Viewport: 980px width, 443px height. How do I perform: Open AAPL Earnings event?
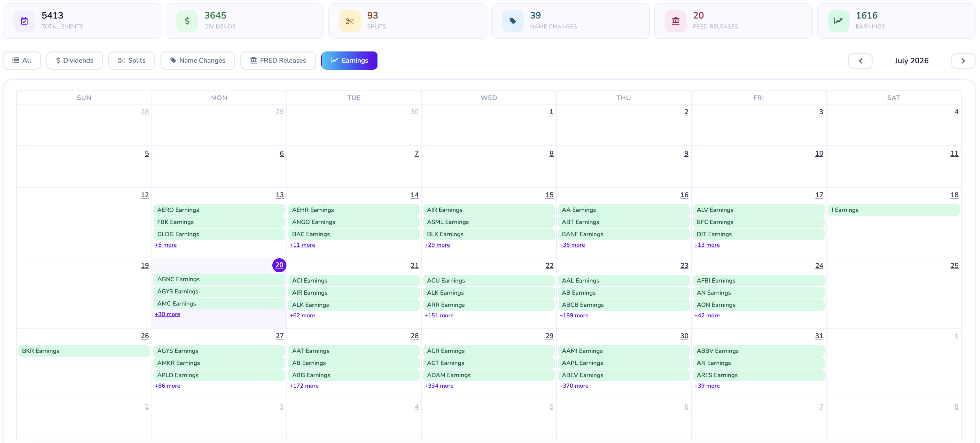624,363
